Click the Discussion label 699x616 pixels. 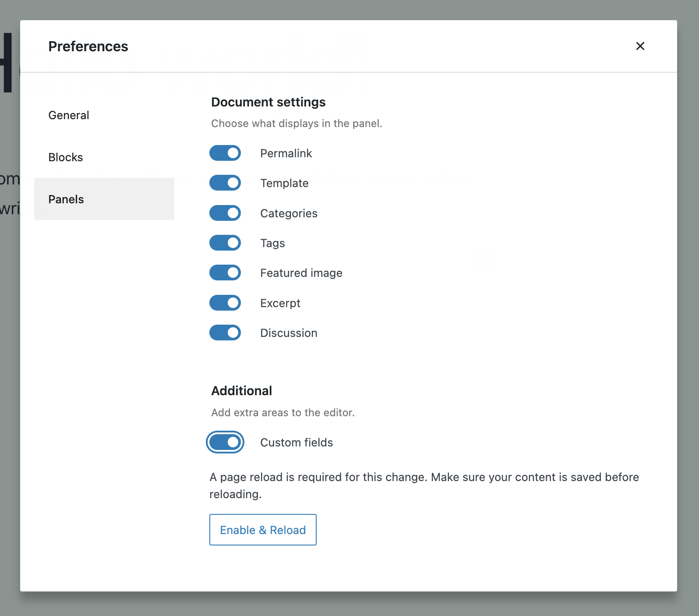click(x=289, y=333)
